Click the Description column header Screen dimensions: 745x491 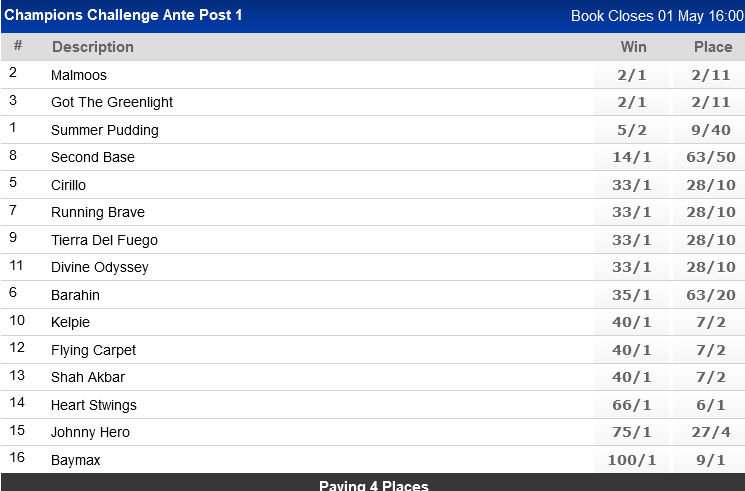point(93,47)
